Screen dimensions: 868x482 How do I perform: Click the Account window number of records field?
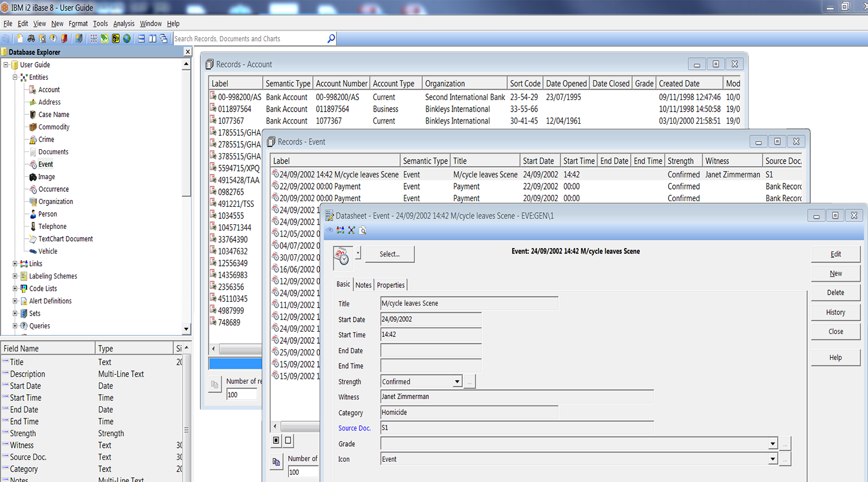[x=242, y=395]
